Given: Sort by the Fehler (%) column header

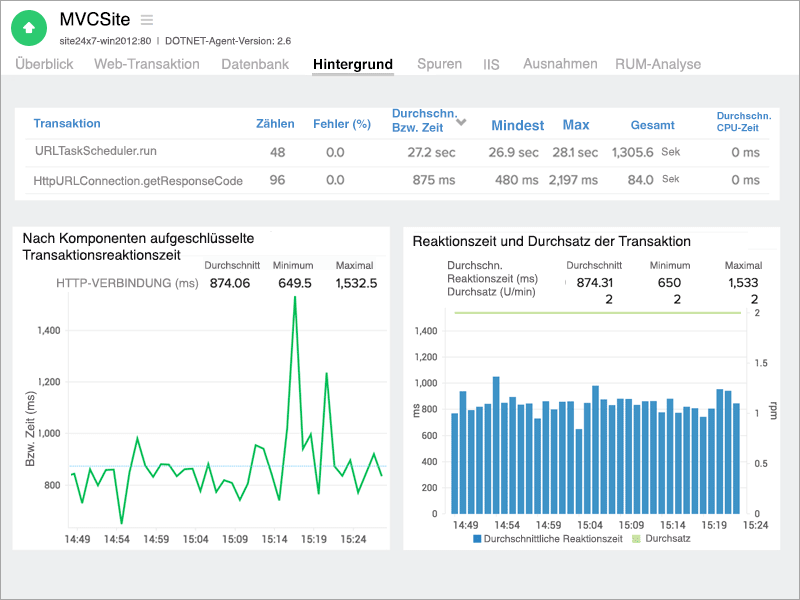Looking at the screenshot, I should [x=342, y=124].
